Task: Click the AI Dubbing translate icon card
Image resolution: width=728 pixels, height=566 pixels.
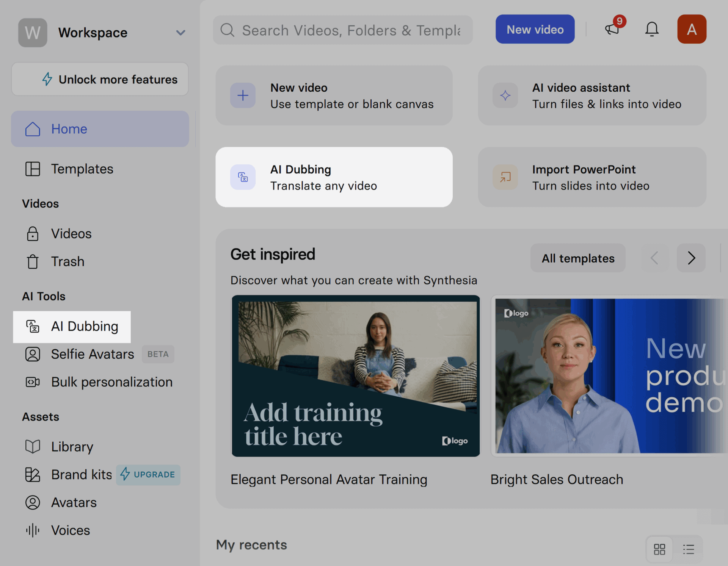Action: click(243, 177)
